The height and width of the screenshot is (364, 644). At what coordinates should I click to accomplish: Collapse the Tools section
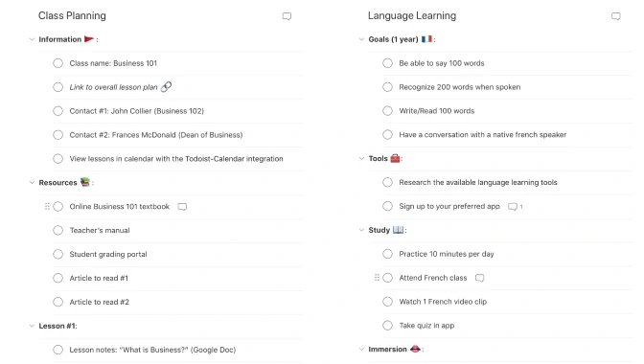point(361,158)
